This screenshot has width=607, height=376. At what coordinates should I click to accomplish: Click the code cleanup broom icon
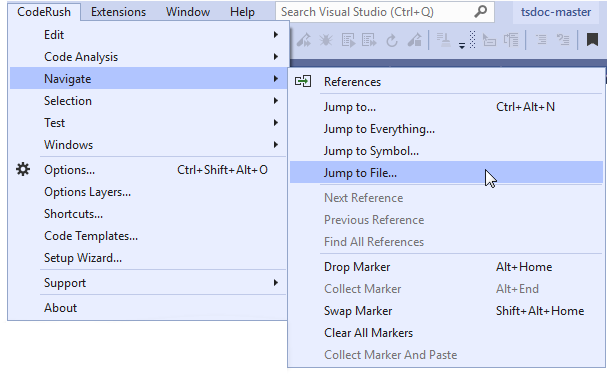tap(444, 40)
